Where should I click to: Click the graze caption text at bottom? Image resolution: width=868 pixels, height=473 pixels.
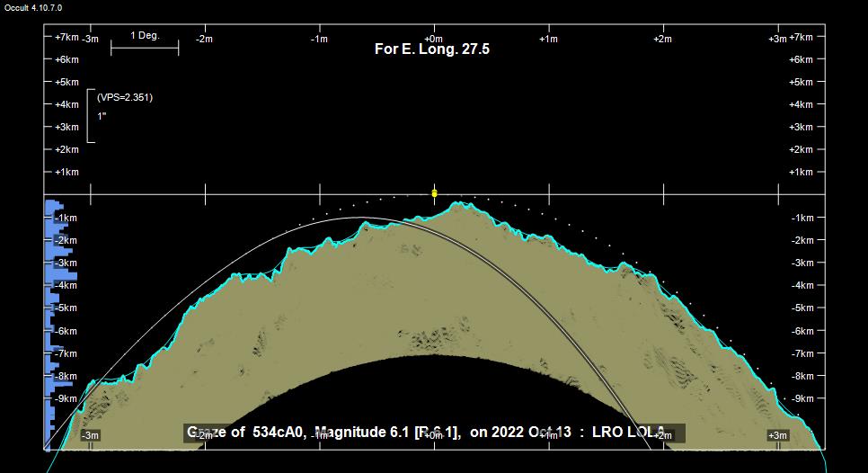pyautogui.click(x=434, y=433)
